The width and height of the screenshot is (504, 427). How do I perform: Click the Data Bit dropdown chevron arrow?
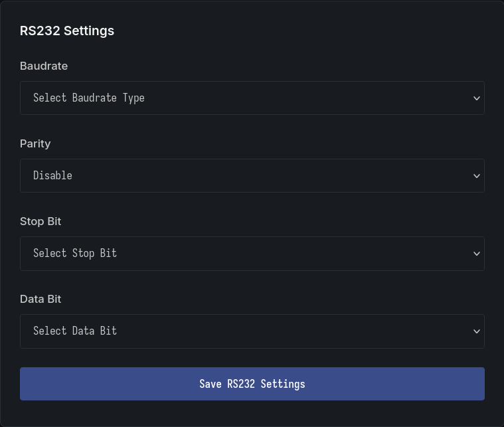pyautogui.click(x=476, y=331)
